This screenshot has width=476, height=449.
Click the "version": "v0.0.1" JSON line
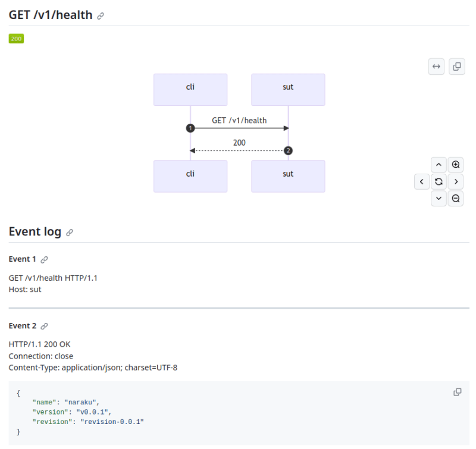pos(72,412)
